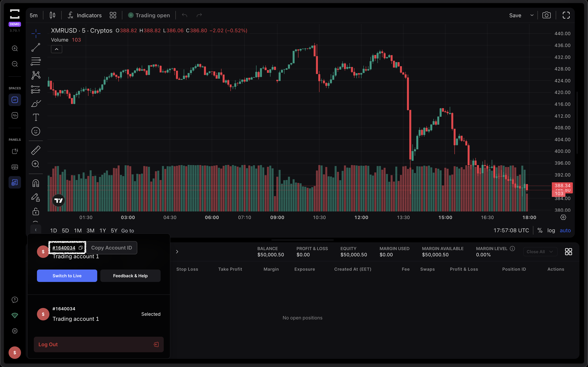Expand the Save dropdown arrow

532,15
